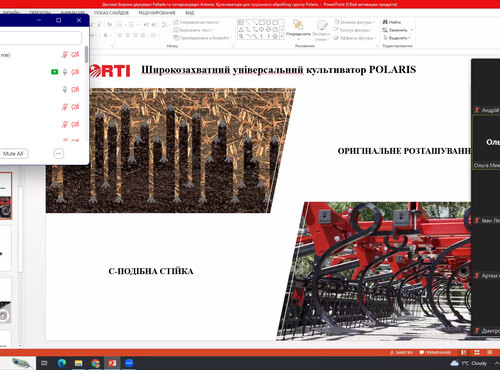Select the star shape in shapes gallery
Screen dimensions: 500x370
[275, 37]
